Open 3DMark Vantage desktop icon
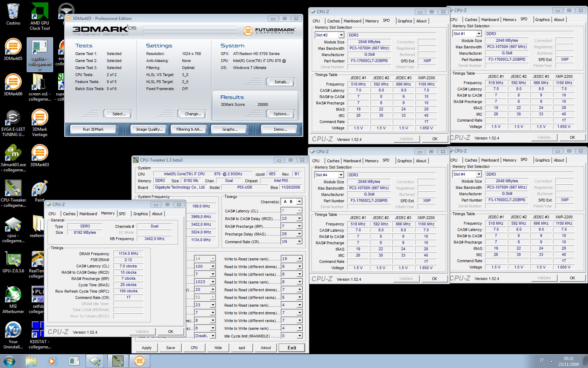 pos(40,123)
